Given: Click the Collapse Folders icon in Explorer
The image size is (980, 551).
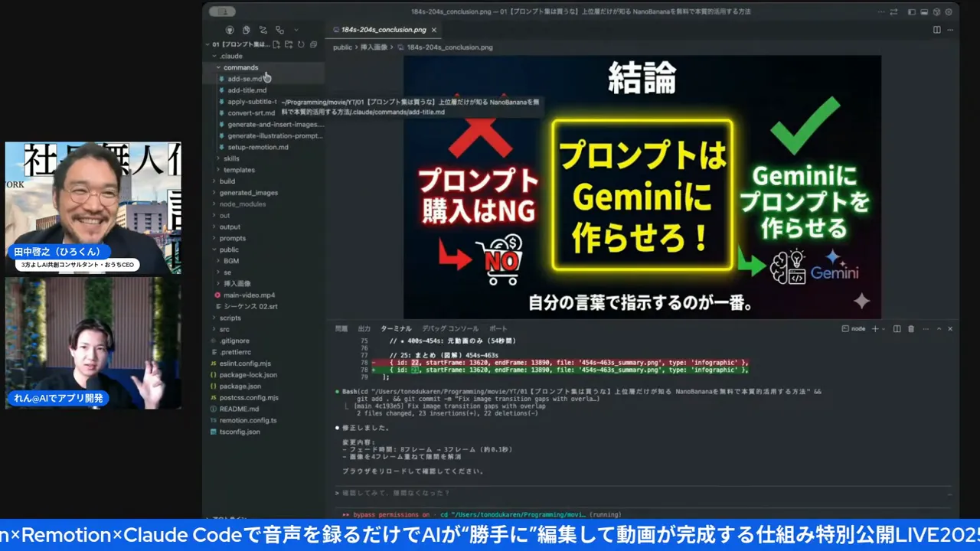Looking at the screenshot, I should [x=313, y=44].
